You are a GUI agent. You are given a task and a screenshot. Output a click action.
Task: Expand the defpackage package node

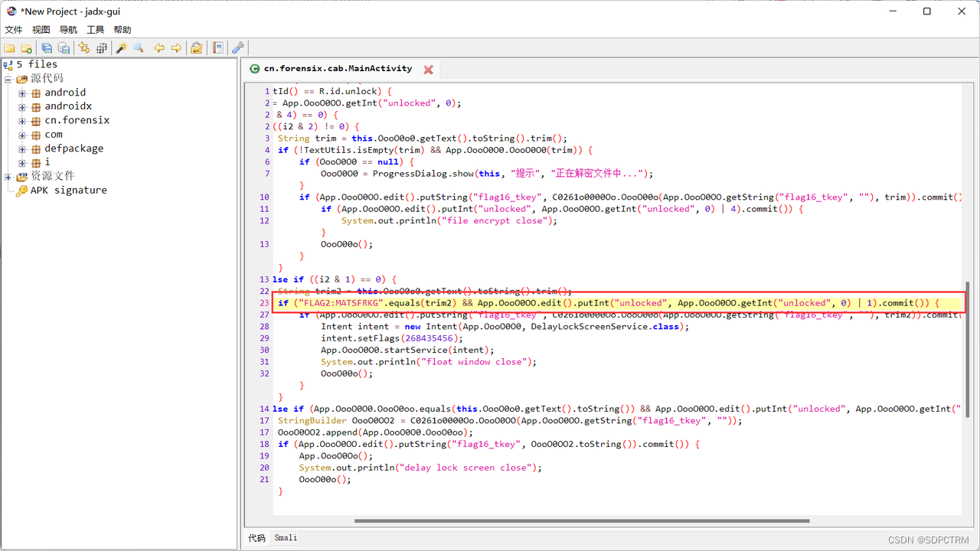pos(22,149)
